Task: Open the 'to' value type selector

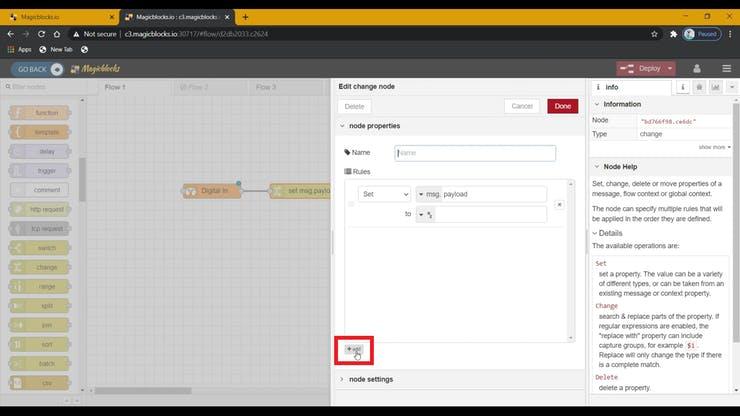Action: point(424,214)
